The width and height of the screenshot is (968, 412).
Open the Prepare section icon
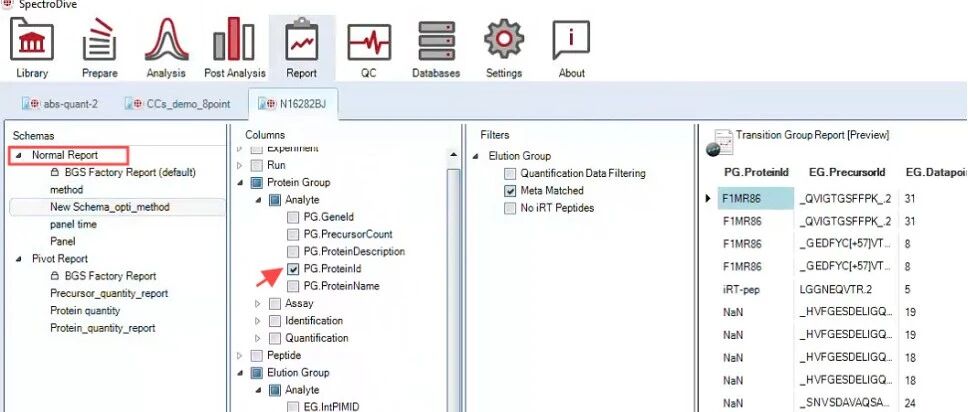[x=99, y=38]
